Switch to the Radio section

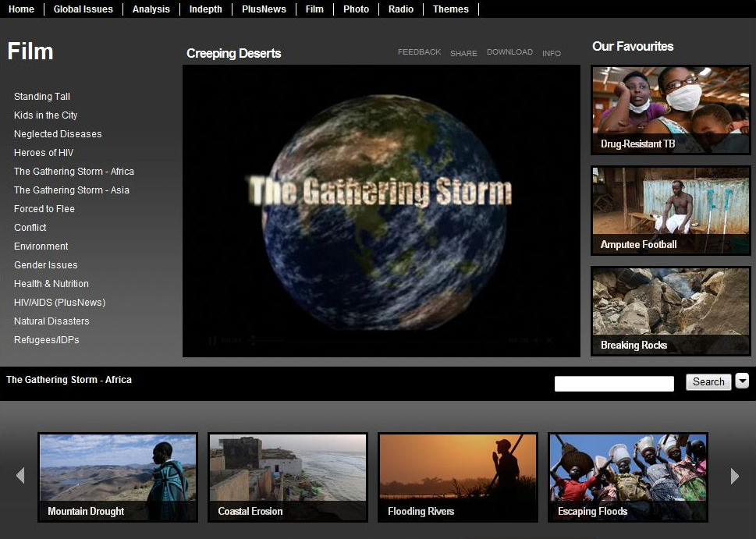(400, 9)
